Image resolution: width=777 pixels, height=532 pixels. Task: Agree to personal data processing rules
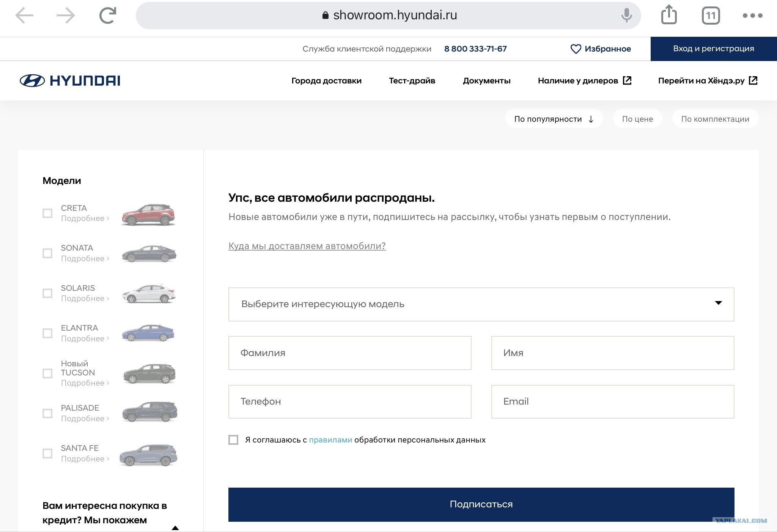coord(233,440)
